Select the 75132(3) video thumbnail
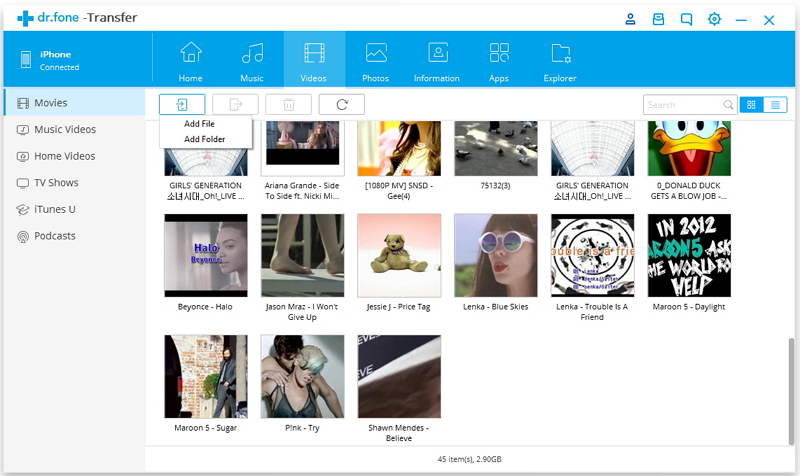The width and height of the screenshot is (800, 476). tap(496, 148)
